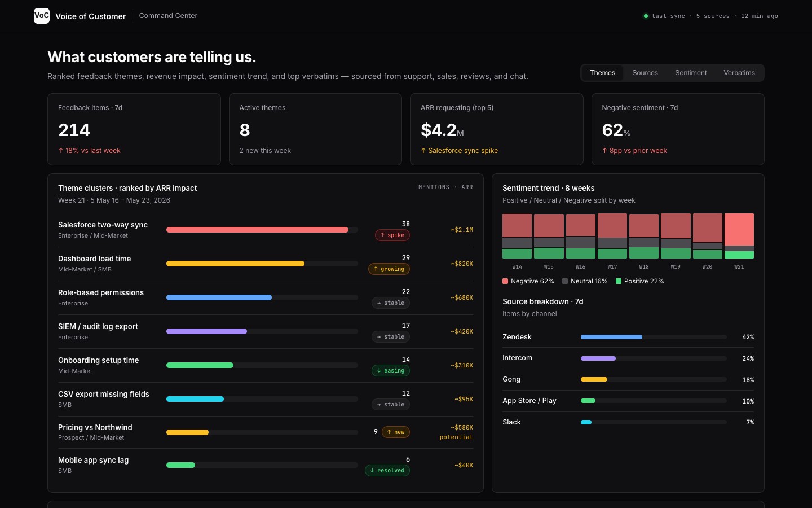The height and width of the screenshot is (508, 812).
Task: Click the new badge on Pricing vs Northwind
Action: (x=396, y=432)
